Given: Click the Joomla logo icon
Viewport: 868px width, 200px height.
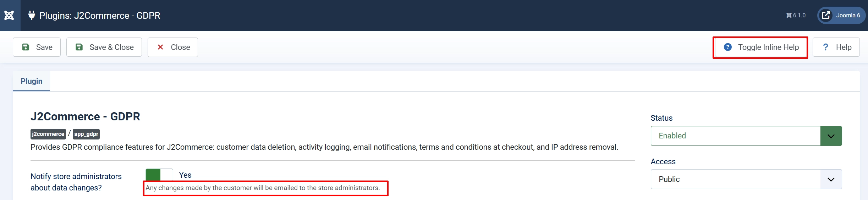Looking at the screenshot, I should [9, 15].
